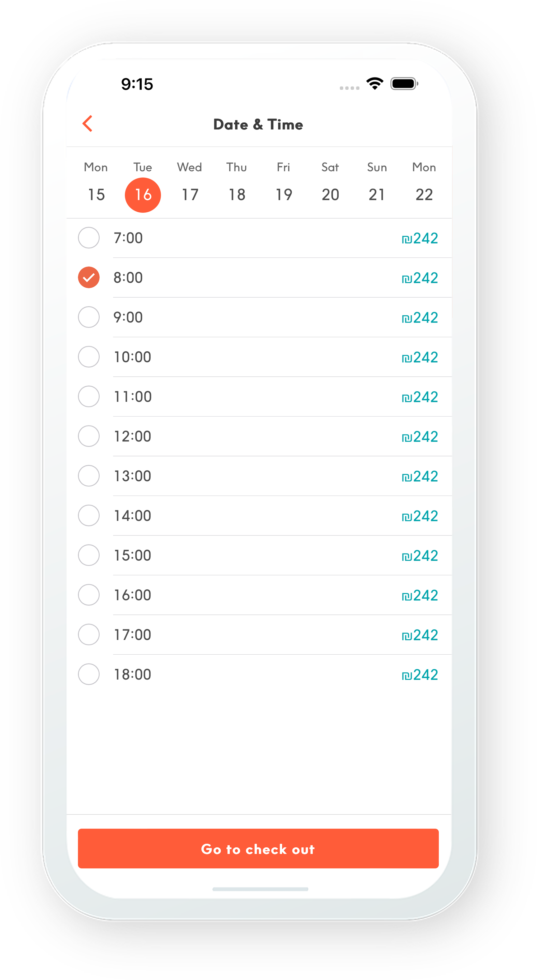Screen dimensions: 537x980
Task: Tap the highlighted Tuesday 16 date circle
Action: [x=143, y=195]
